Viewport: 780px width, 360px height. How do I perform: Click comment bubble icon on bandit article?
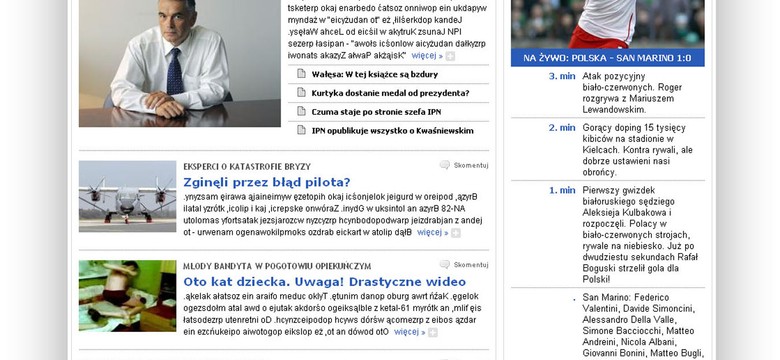445,265
